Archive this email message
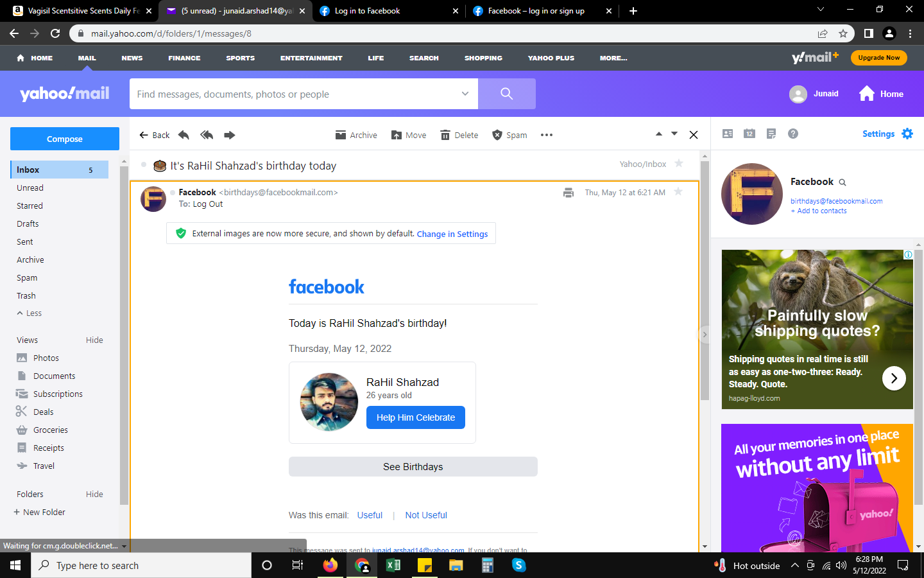The height and width of the screenshot is (578, 924). (x=356, y=135)
